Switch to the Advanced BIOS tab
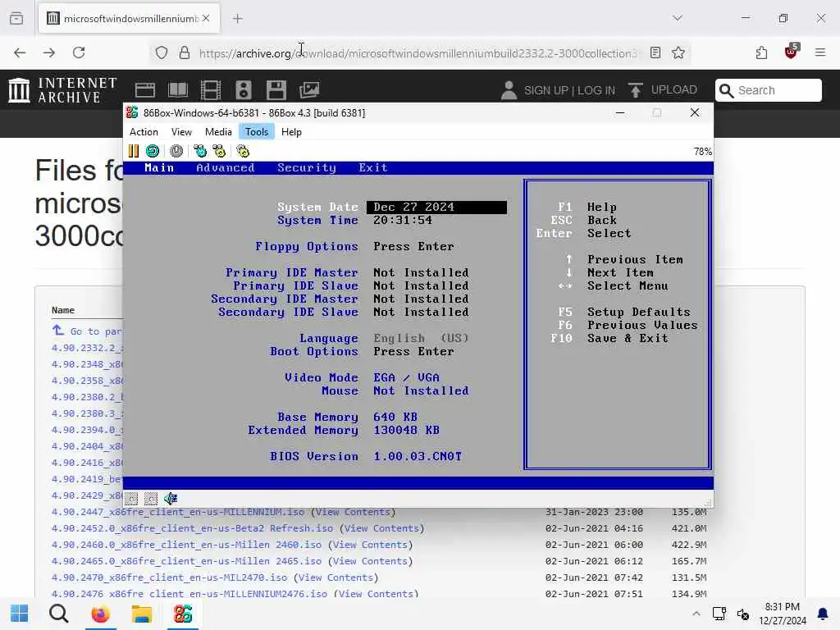840x630 pixels. click(x=225, y=167)
